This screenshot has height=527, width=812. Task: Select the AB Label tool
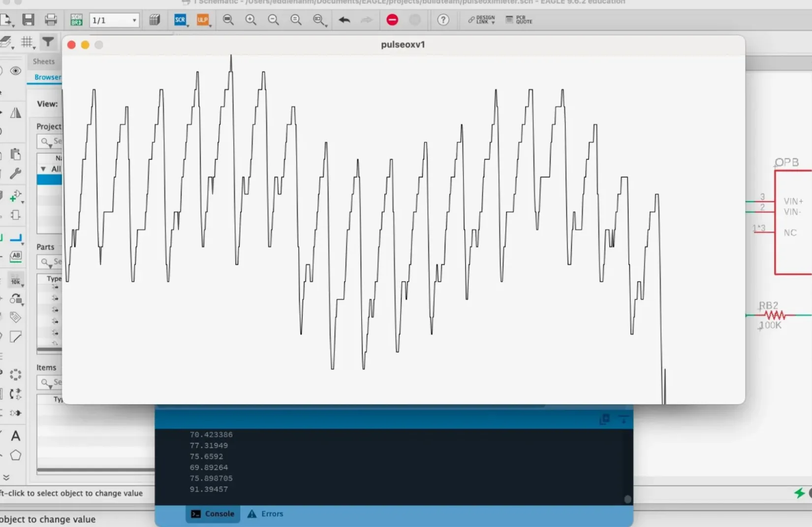(x=16, y=256)
